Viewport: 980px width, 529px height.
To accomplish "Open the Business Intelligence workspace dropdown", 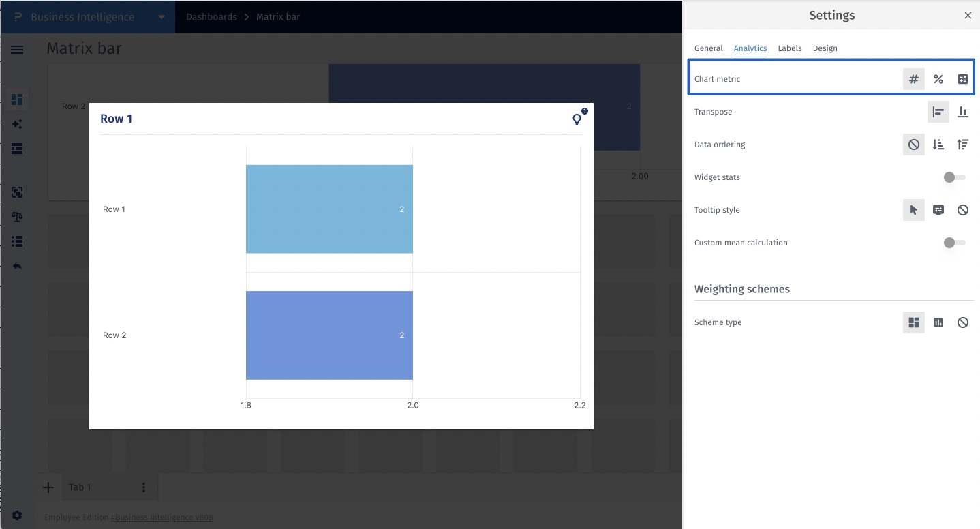I will (x=160, y=16).
